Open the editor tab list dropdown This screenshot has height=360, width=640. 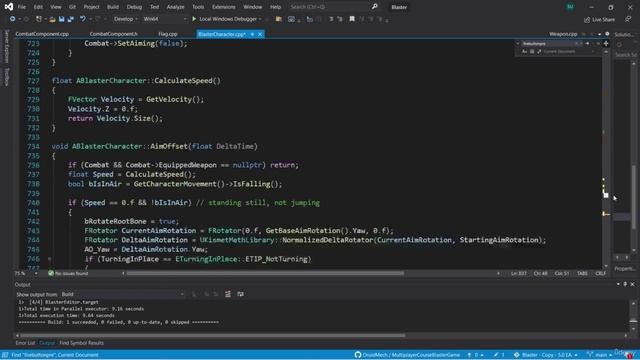coord(600,34)
